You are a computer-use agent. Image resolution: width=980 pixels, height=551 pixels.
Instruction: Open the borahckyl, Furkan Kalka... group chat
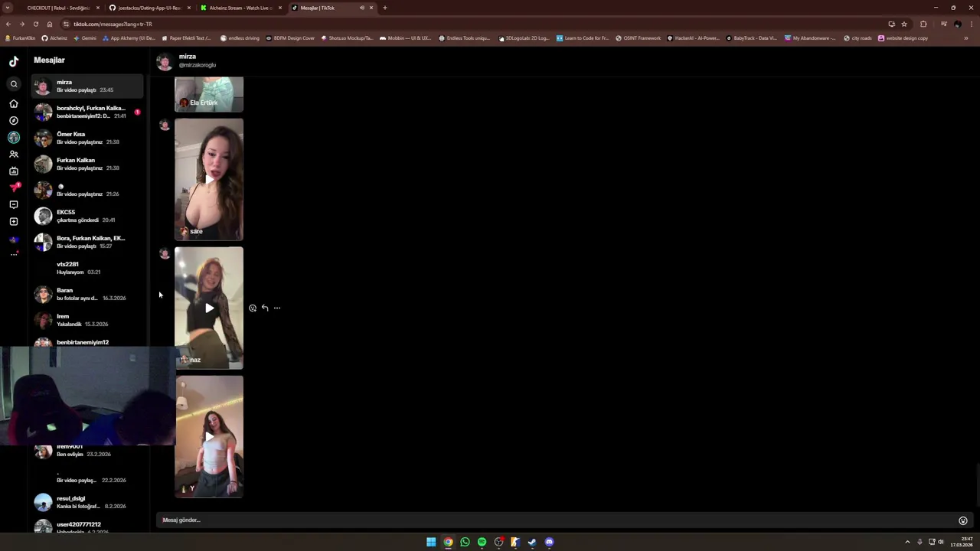(87, 112)
